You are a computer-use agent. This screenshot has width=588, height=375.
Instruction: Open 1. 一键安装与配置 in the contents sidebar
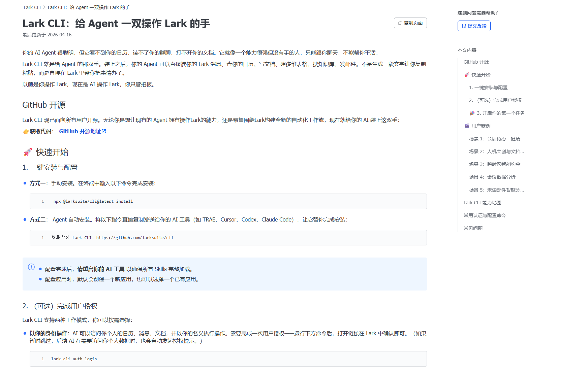tap(488, 88)
